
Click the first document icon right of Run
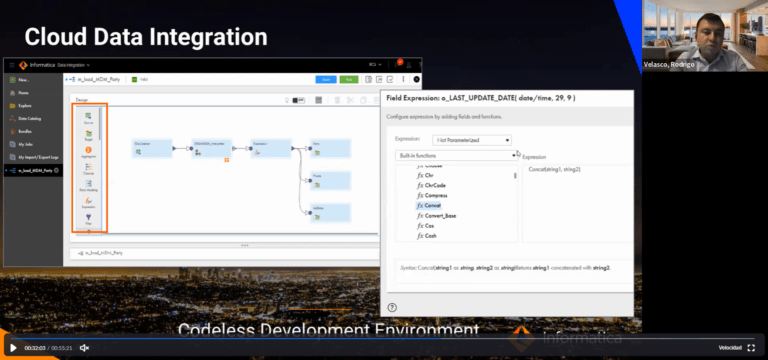pos(369,79)
